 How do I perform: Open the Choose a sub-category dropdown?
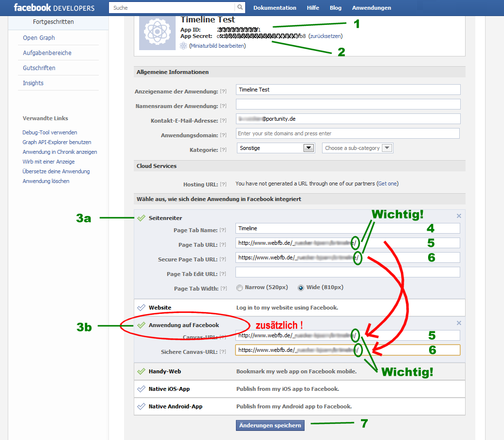pyautogui.click(x=358, y=148)
